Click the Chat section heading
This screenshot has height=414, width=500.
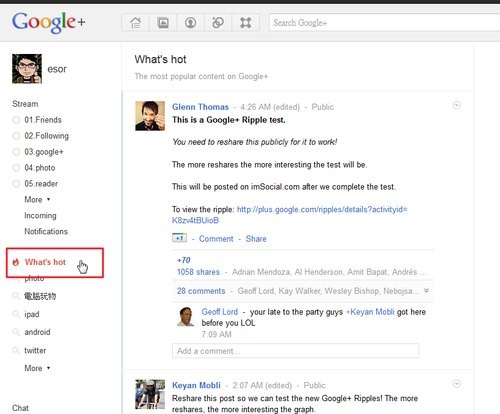20,408
